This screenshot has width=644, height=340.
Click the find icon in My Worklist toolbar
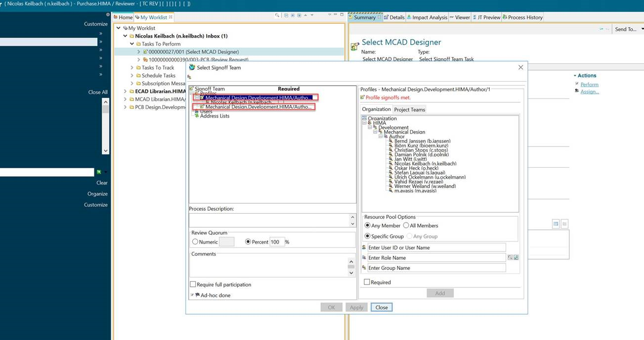coord(278,15)
